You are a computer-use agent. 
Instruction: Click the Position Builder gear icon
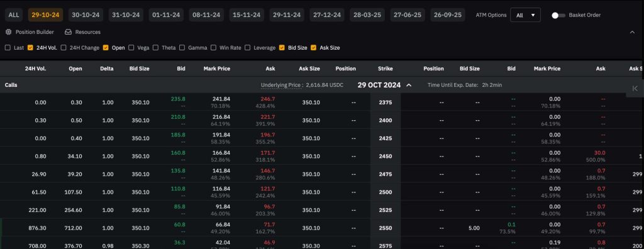[x=8, y=31]
